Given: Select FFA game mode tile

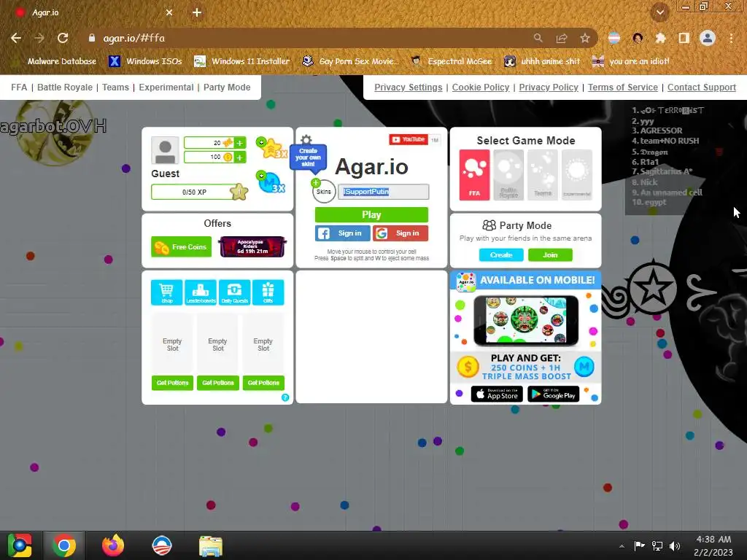Looking at the screenshot, I should click(x=474, y=175).
